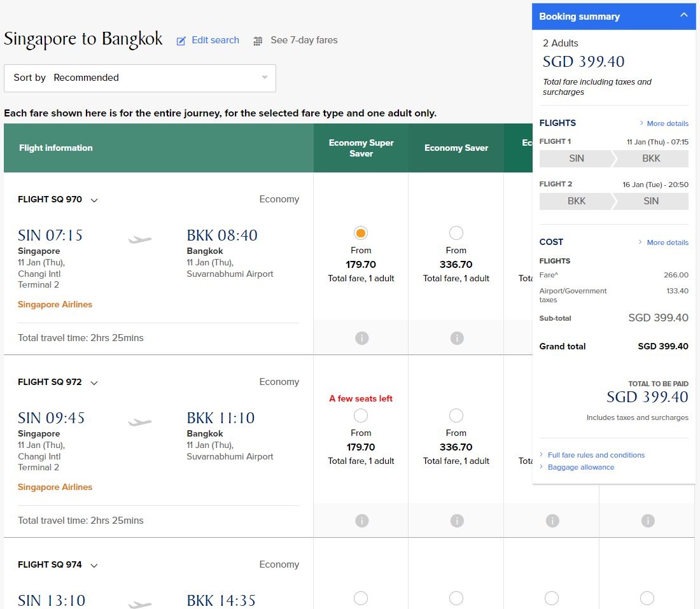Click Flight 2 BKK segment box
The width and height of the screenshot is (700, 609).
click(577, 201)
